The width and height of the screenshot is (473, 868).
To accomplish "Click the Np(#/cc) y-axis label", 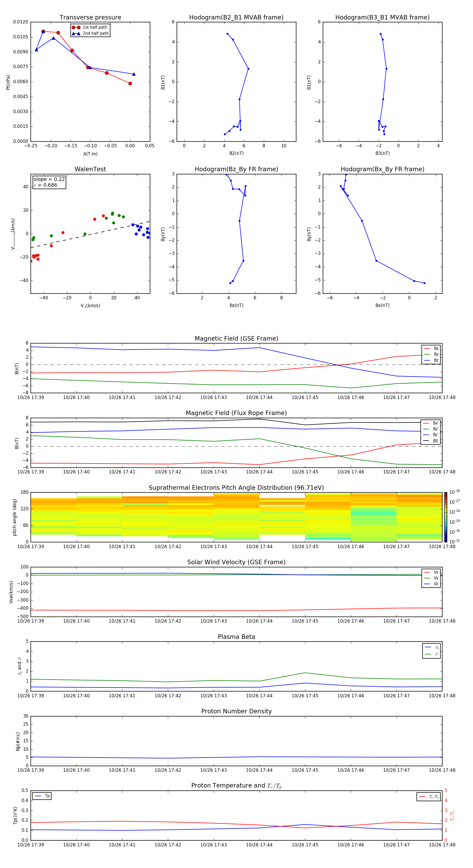I will click(x=18, y=741).
